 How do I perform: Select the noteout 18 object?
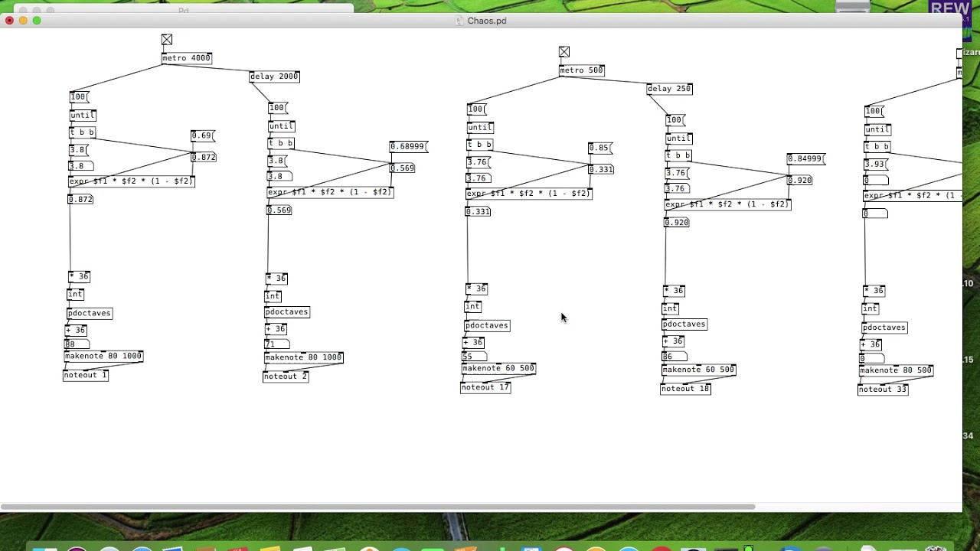(x=685, y=389)
